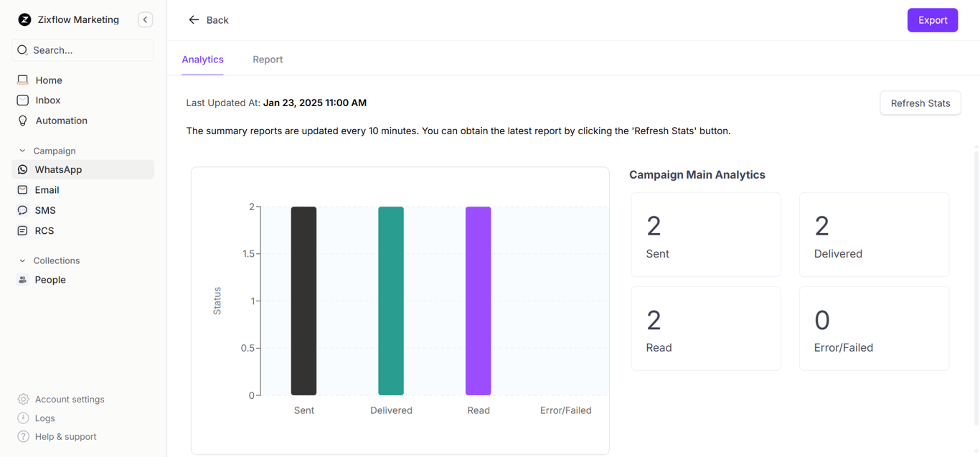This screenshot has height=457, width=980.
Task: Open the Automation section
Action: [60, 120]
